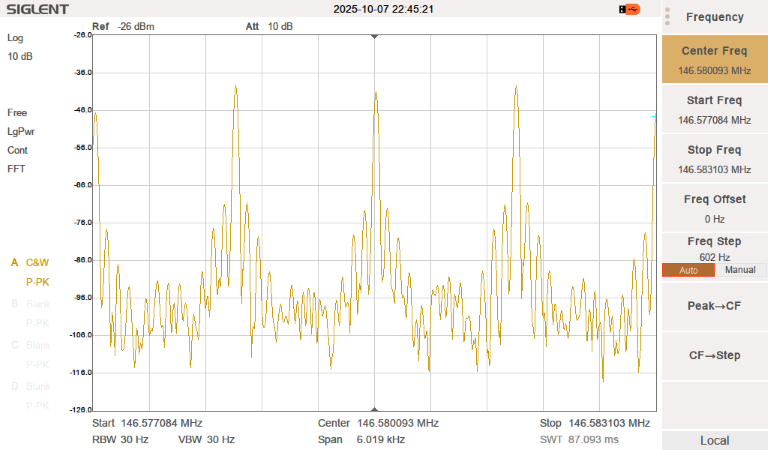Open the LgPwr averaging type setting

coord(21,131)
